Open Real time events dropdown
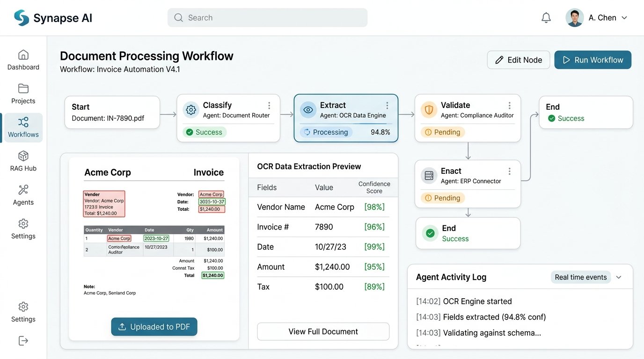644x359 pixels. (x=581, y=277)
